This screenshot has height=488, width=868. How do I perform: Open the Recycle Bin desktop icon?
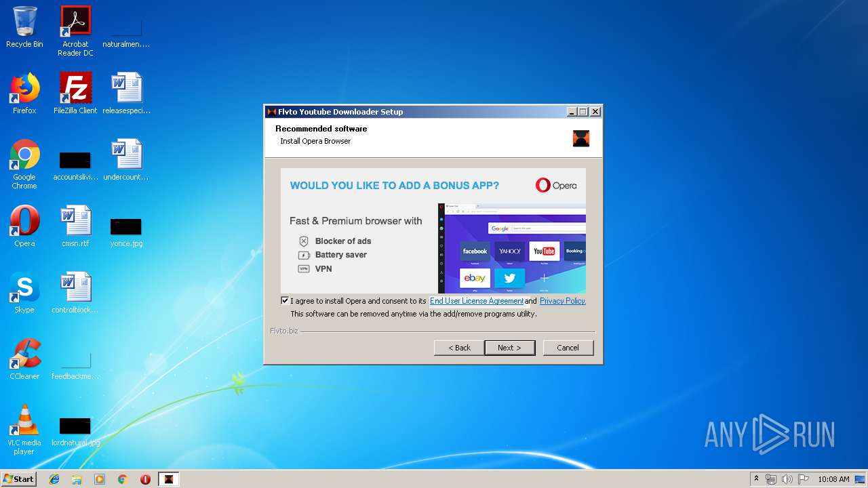pos(24,27)
